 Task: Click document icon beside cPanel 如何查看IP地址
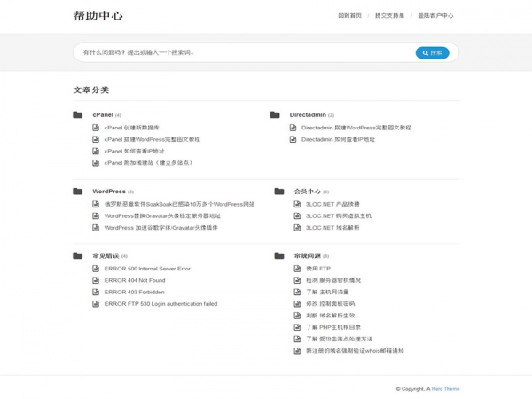tap(96, 151)
